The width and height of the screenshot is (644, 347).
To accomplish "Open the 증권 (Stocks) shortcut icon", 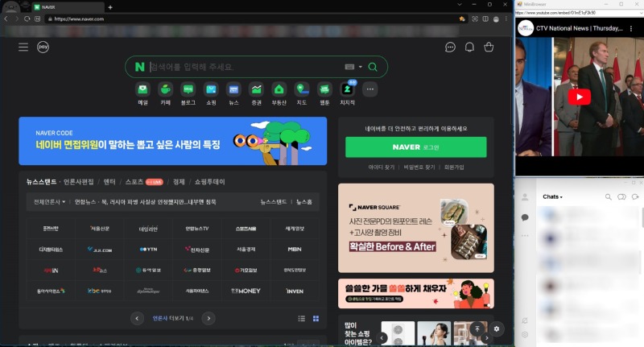I will click(256, 89).
